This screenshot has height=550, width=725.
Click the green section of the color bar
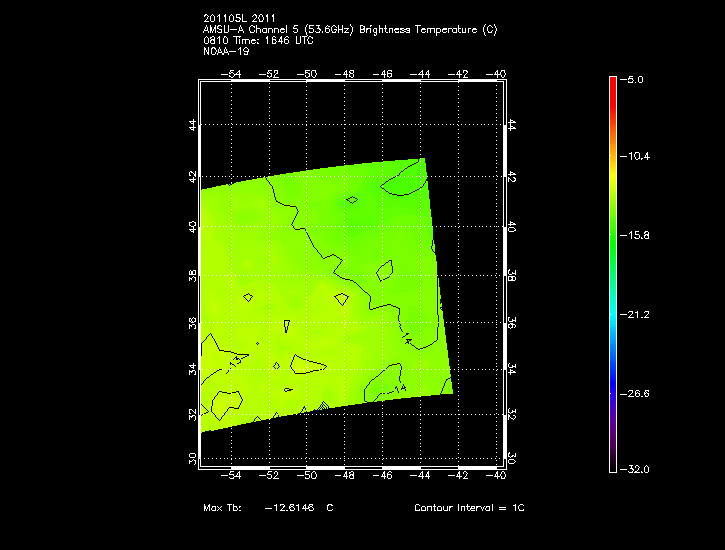pos(612,235)
